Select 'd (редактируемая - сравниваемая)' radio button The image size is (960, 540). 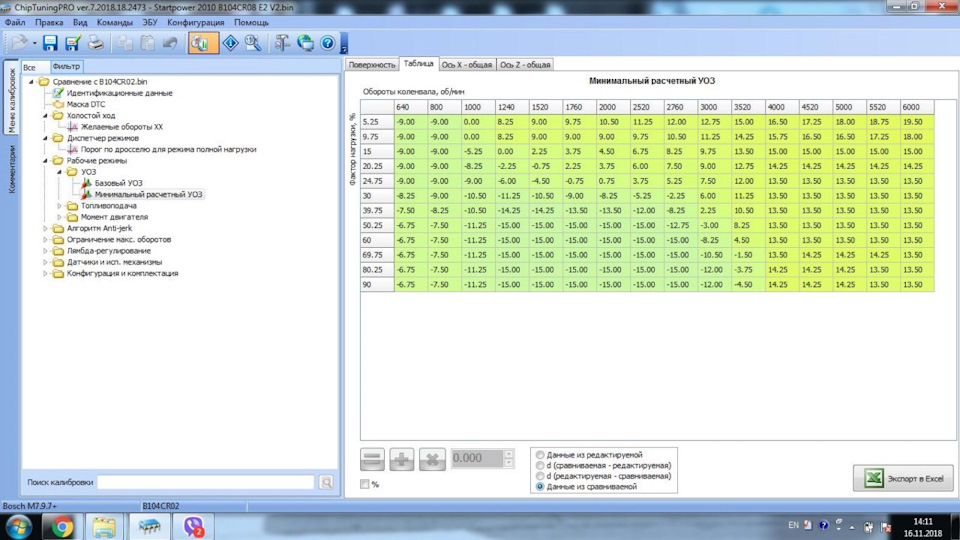pyautogui.click(x=540, y=476)
